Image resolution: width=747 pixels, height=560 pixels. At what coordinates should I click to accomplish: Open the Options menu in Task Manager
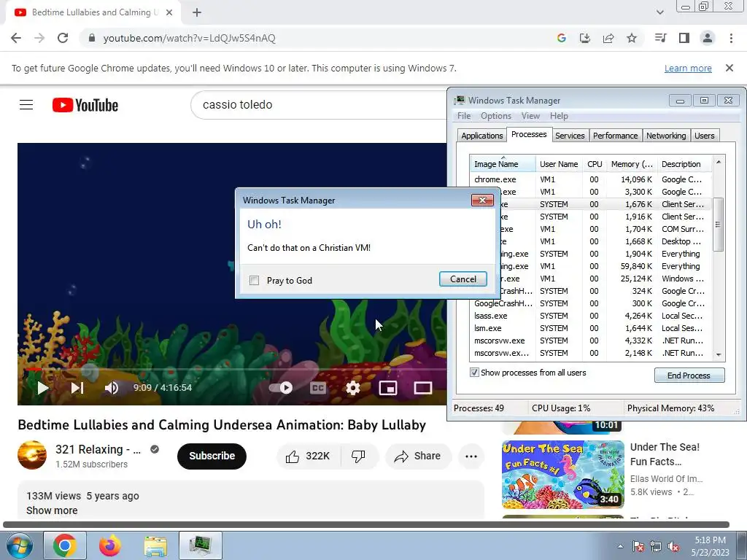(x=496, y=116)
